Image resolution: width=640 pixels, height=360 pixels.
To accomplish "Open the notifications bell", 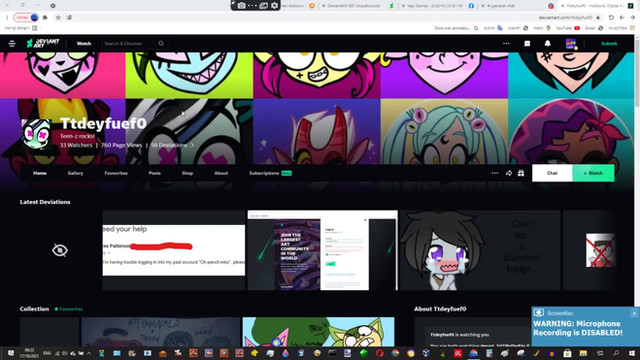I will click(547, 43).
